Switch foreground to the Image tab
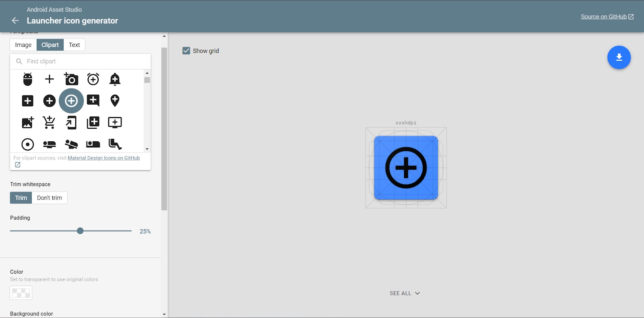644x318 pixels. coord(23,45)
